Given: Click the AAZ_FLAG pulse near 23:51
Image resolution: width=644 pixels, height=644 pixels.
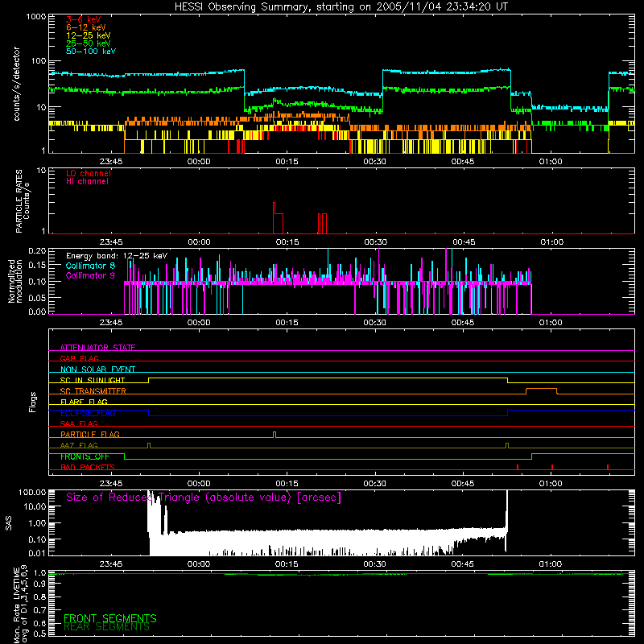Looking at the screenshot, I should [x=149, y=445].
